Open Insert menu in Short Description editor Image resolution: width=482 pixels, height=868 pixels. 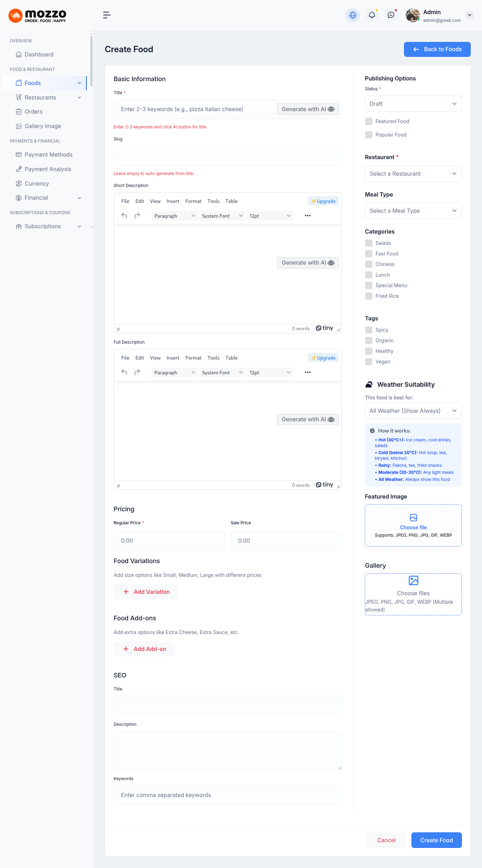173,201
